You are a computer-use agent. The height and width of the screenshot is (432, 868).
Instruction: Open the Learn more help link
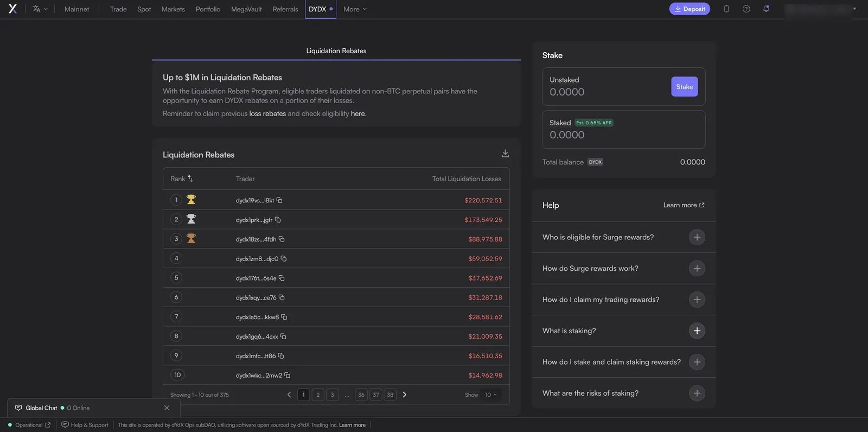click(x=684, y=205)
